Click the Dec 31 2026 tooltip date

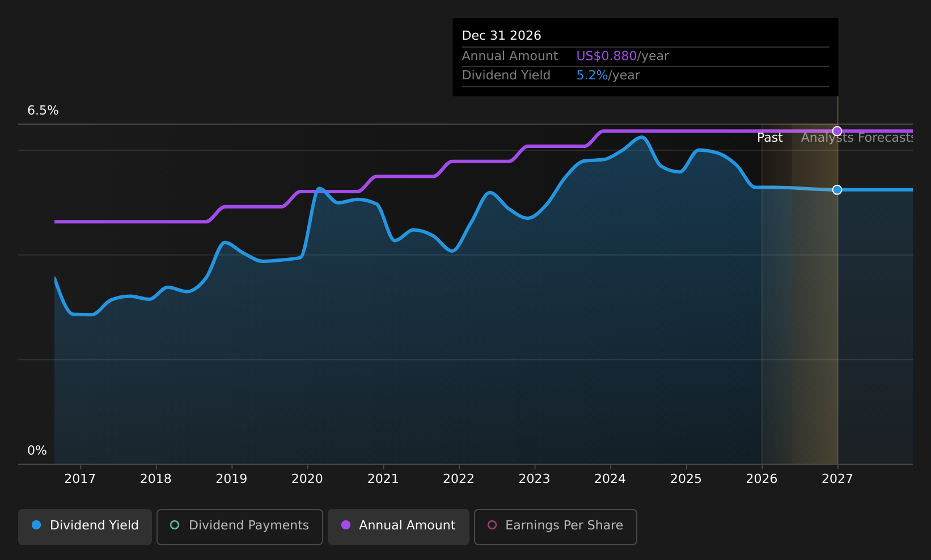[502, 36]
